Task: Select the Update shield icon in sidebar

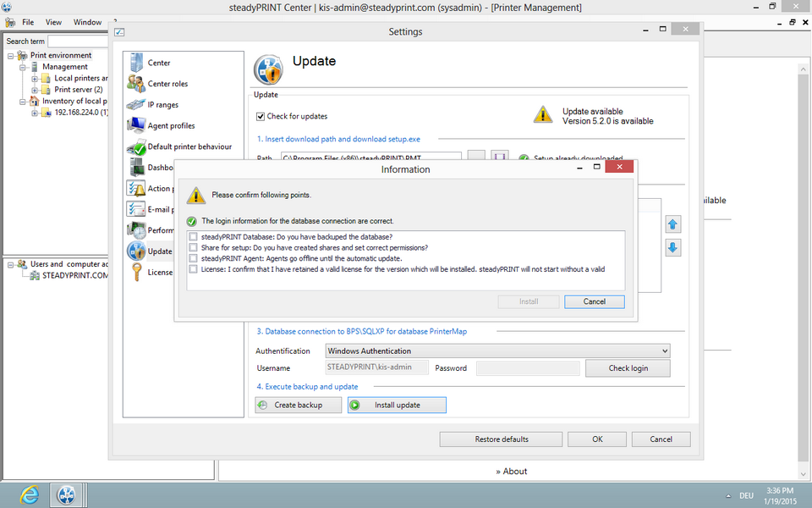Action: coord(136,251)
